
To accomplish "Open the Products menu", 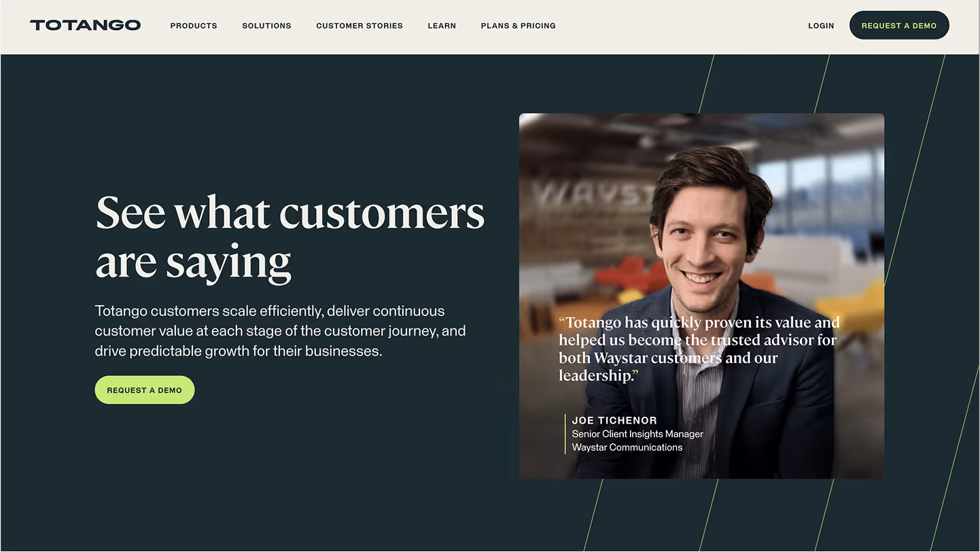I will (194, 26).
